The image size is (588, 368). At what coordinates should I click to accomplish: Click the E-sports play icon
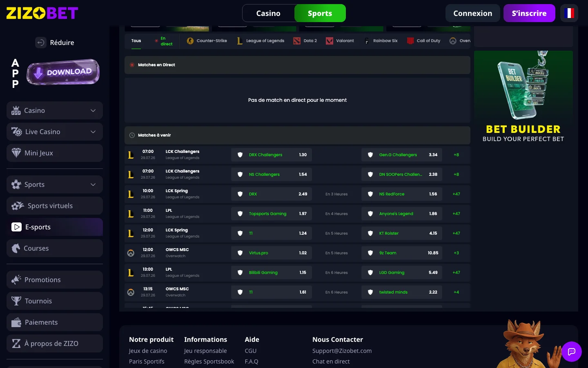click(x=16, y=227)
